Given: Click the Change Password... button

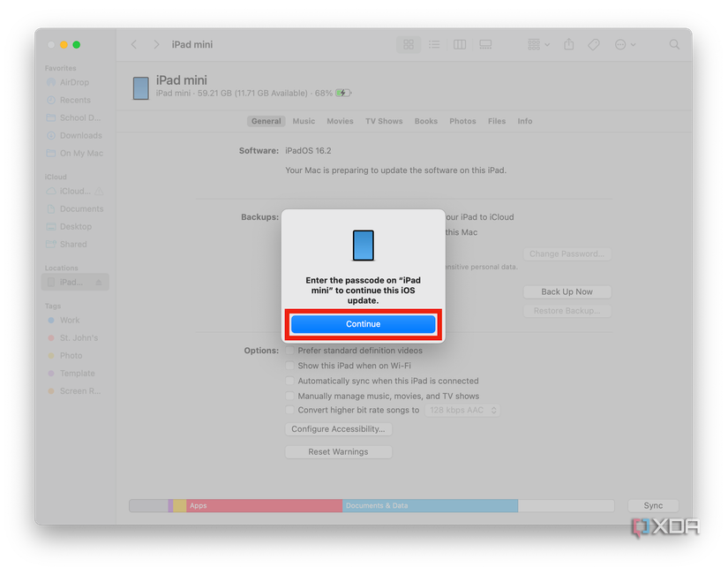Looking at the screenshot, I should tap(567, 253).
